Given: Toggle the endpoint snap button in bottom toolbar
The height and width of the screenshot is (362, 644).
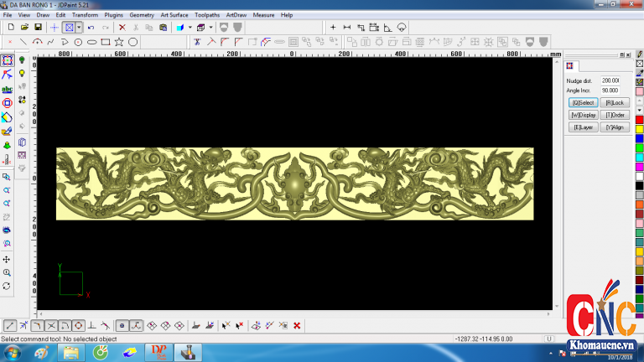Looking at the screenshot, I should pyautogui.click(x=10, y=325).
